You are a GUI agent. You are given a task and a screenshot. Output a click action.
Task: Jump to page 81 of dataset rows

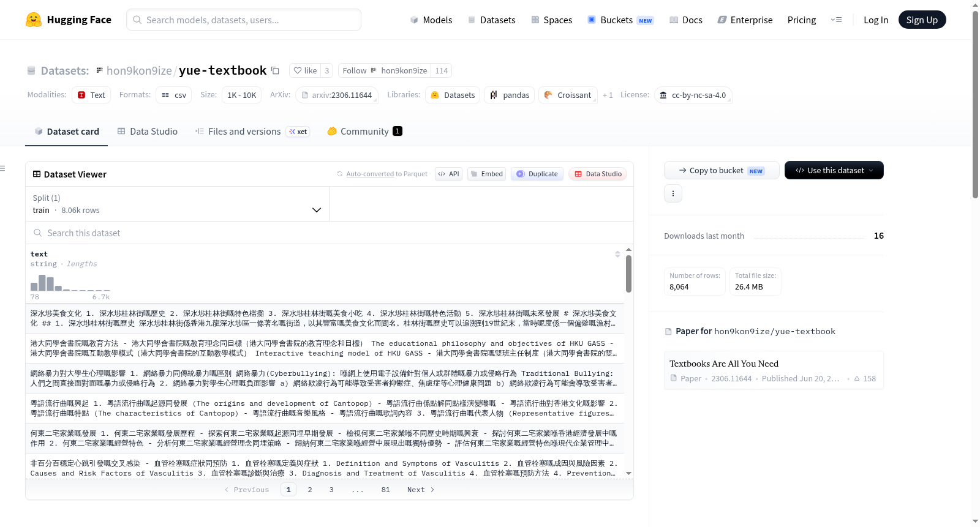point(385,490)
